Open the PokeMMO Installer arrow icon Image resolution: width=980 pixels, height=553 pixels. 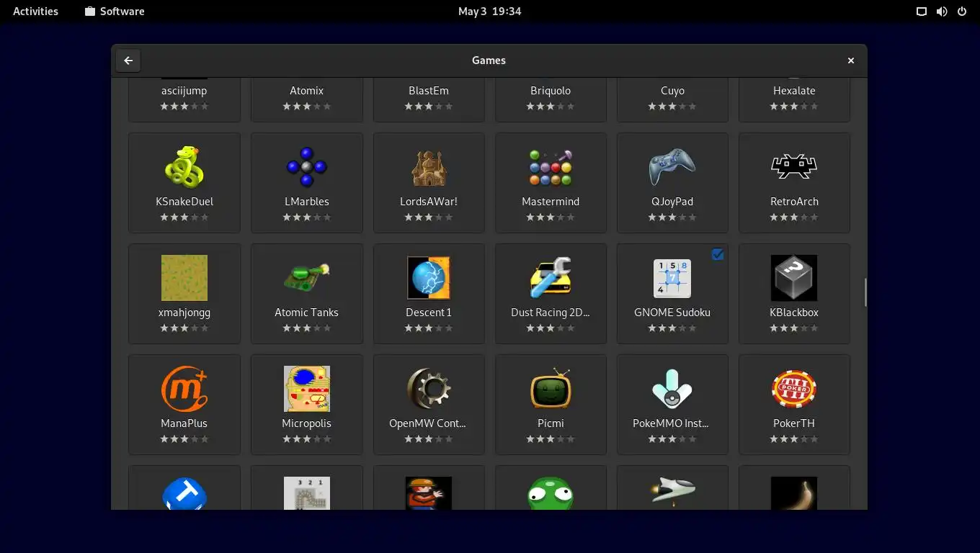[672, 389]
